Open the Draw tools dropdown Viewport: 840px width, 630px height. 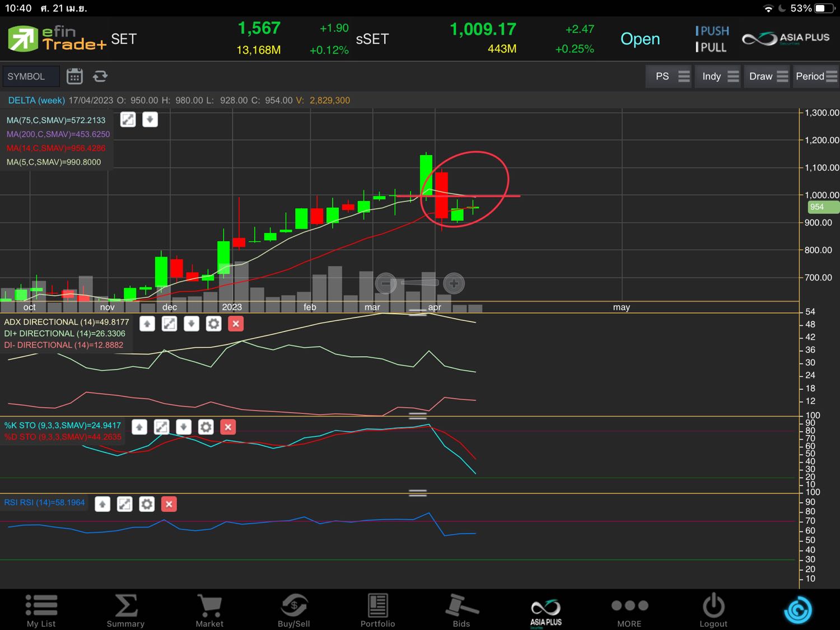coord(767,76)
